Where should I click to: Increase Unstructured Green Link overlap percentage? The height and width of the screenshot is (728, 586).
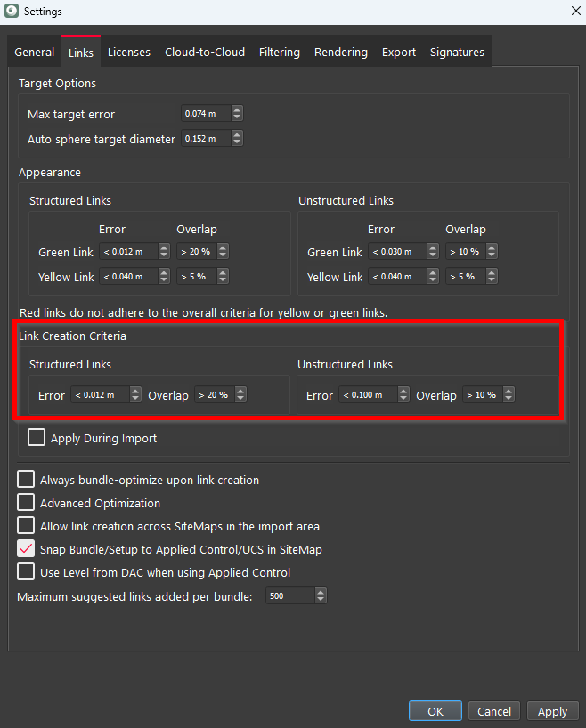point(492,248)
